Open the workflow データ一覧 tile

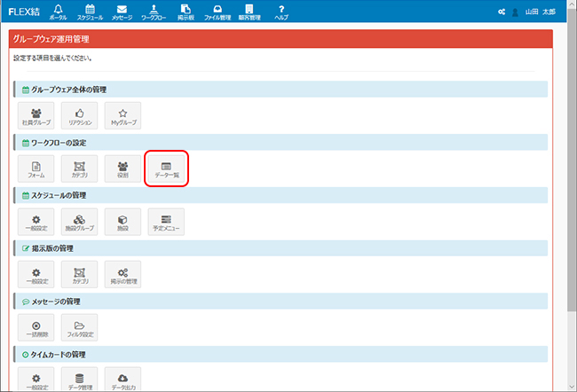166,169
